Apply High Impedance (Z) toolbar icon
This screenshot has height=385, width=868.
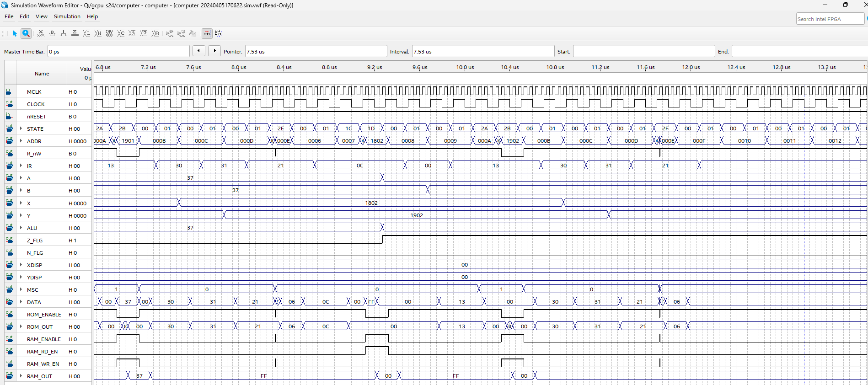tap(75, 33)
